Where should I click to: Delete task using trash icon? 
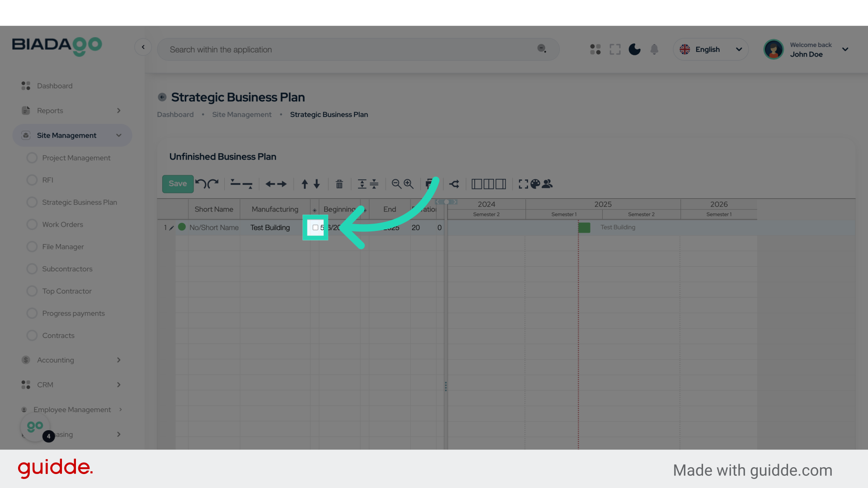coord(339,184)
